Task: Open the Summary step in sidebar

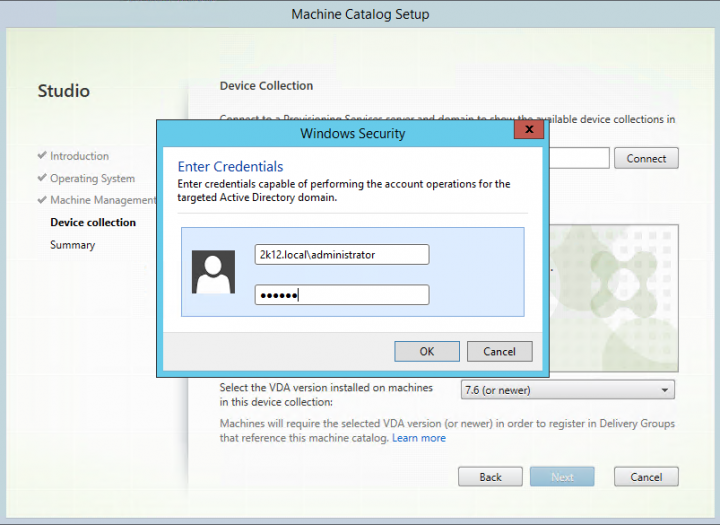Action: click(x=72, y=245)
